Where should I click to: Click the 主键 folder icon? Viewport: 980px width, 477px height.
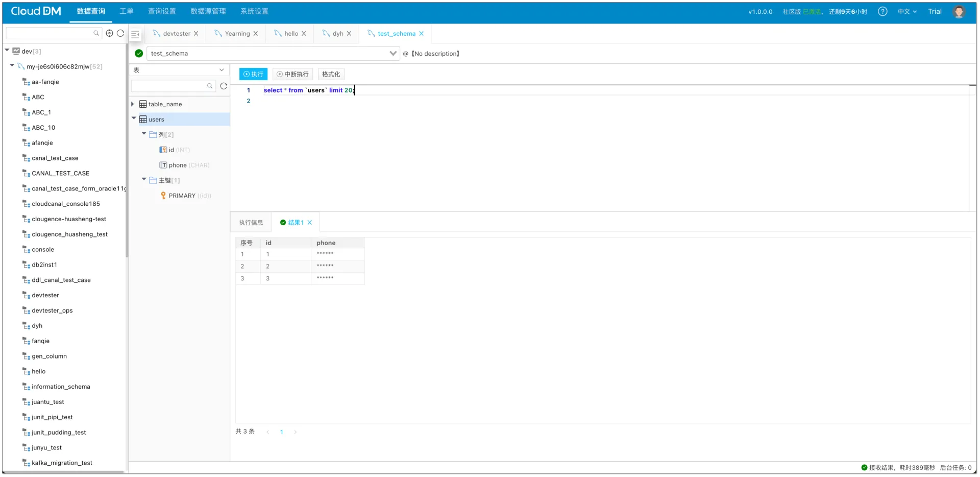coord(153,180)
